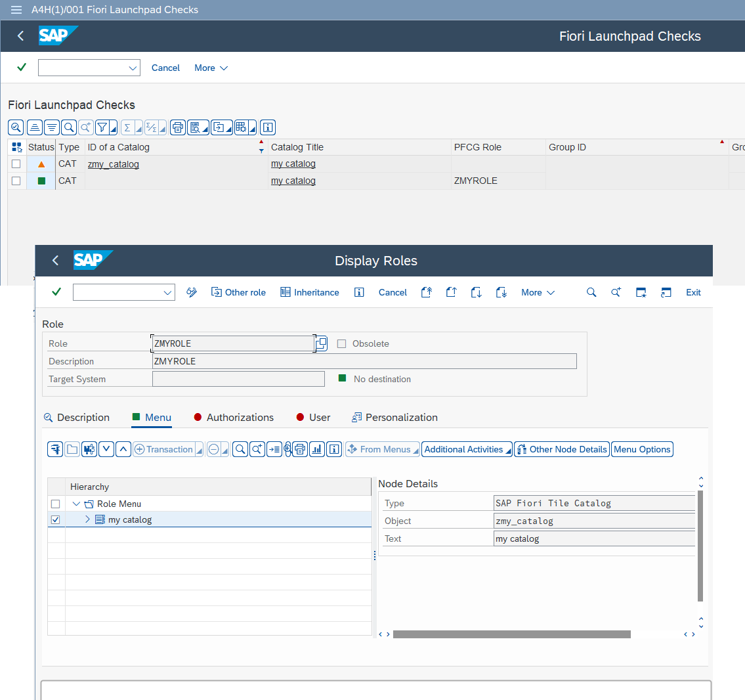This screenshot has height=700, width=745.
Task: Click the Role input field
Action: click(233, 343)
